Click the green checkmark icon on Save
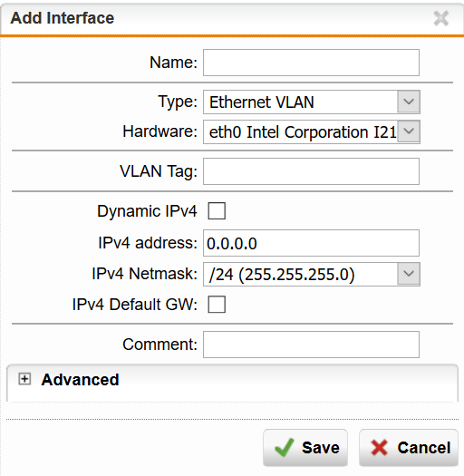The height and width of the screenshot is (476, 464). 285,448
